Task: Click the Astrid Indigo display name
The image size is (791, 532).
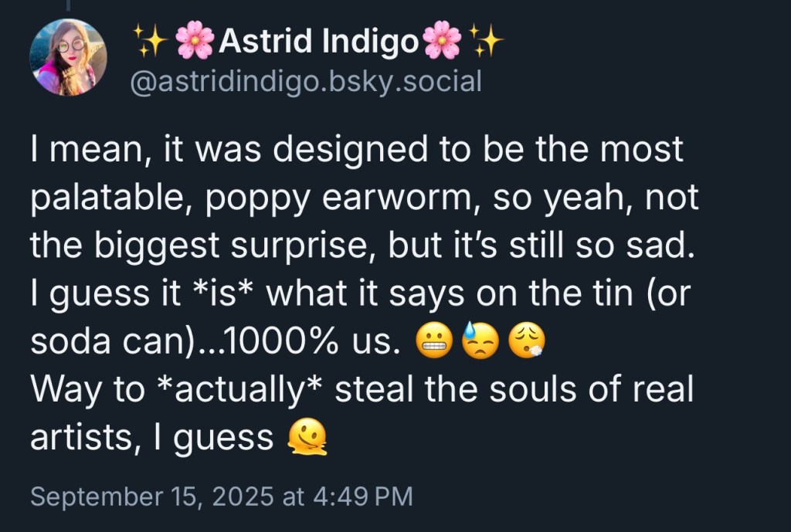Action: [318, 41]
